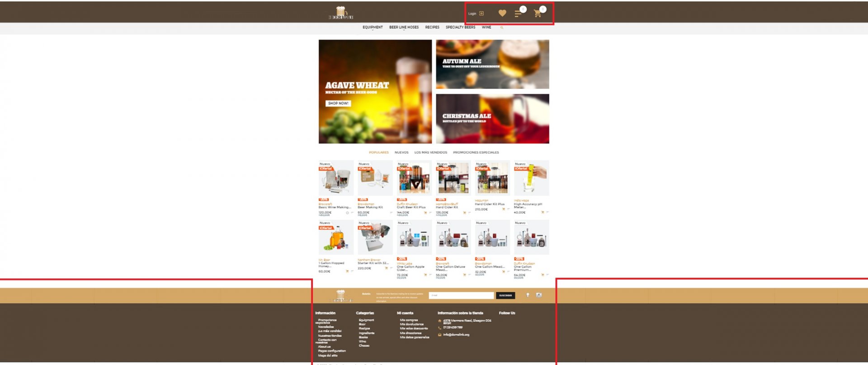Switch to the Nuevos tab
The width and height of the screenshot is (868, 365).
click(x=401, y=152)
